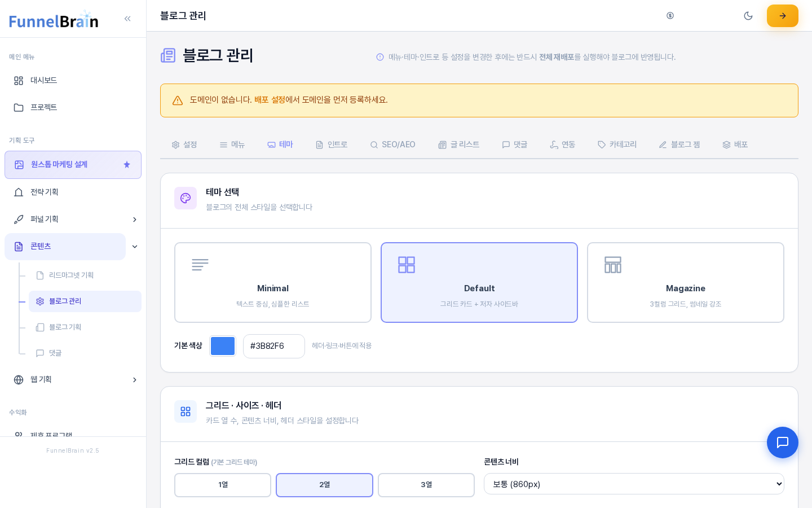Open the 콘텐츠 너비 dropdown
The height and width of the screenshot is (508, 812).
click(634, 484)
